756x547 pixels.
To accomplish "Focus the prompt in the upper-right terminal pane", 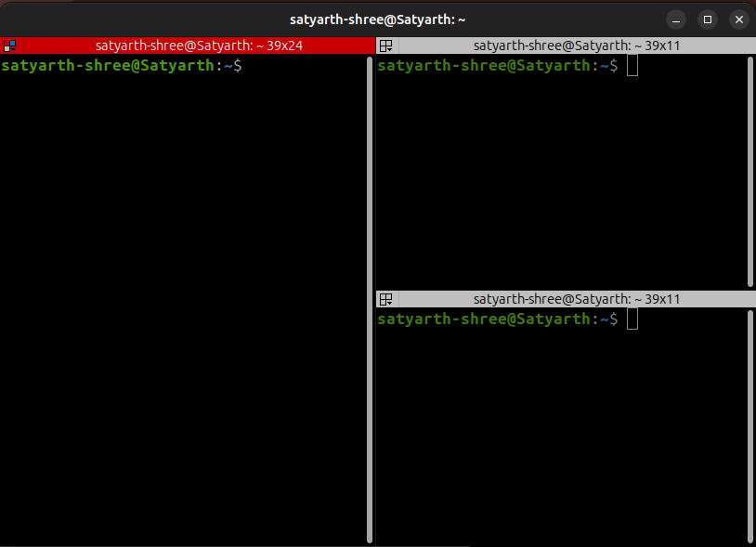I will 498,66.
